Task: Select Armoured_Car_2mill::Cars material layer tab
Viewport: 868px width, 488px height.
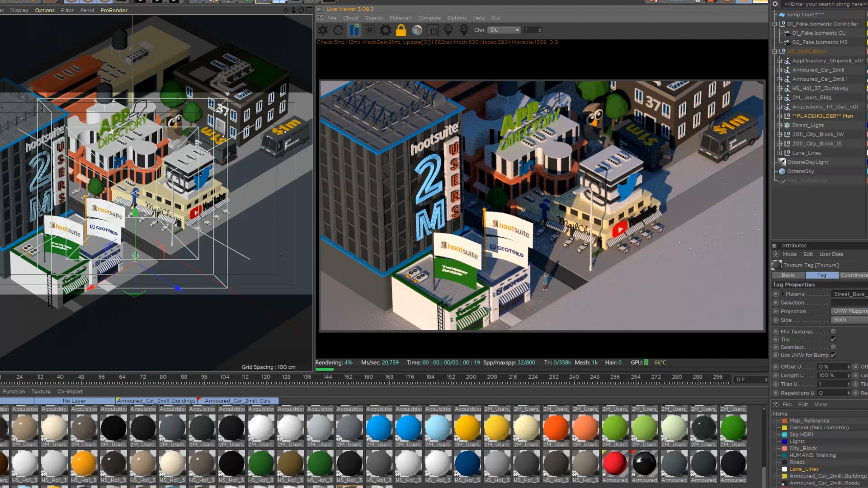Action: pos(238,401)
